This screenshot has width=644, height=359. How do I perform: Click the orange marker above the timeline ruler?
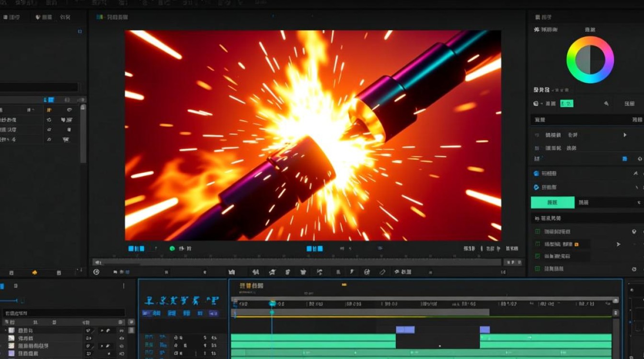(344, 285)
